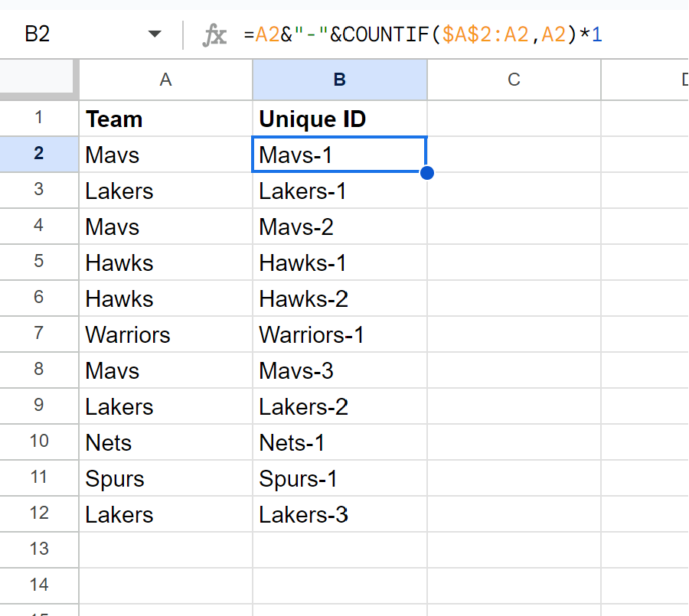Viewport: 689px width, 616px height.
Task: Click the Nets cell in column A
Action: pyautogui.click(x=165, y=442)
